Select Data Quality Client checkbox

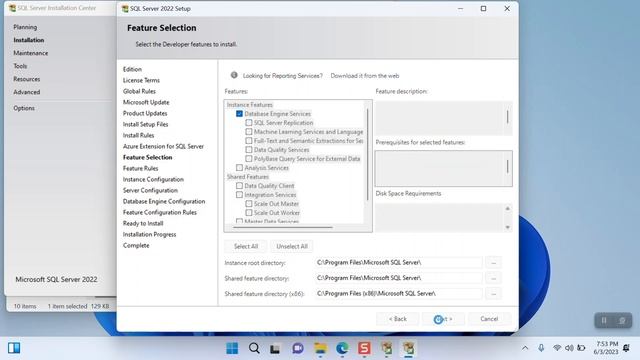[239, 185]
